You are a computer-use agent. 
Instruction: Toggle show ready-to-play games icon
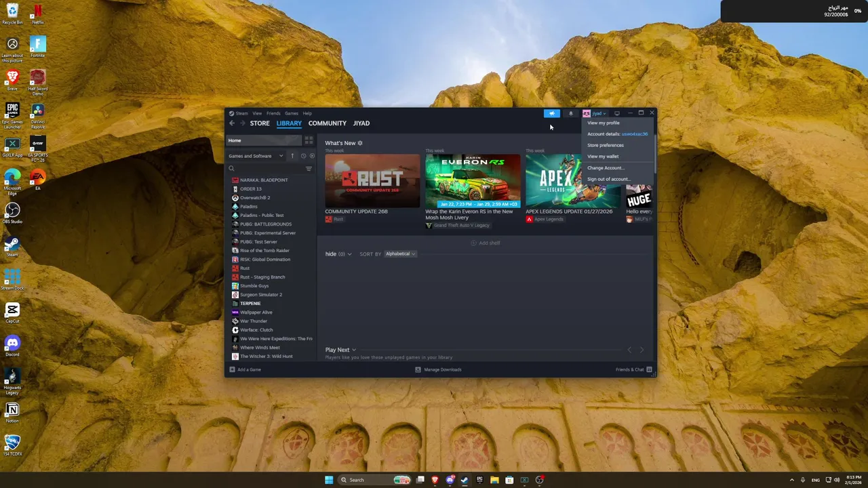click(312, 156)
